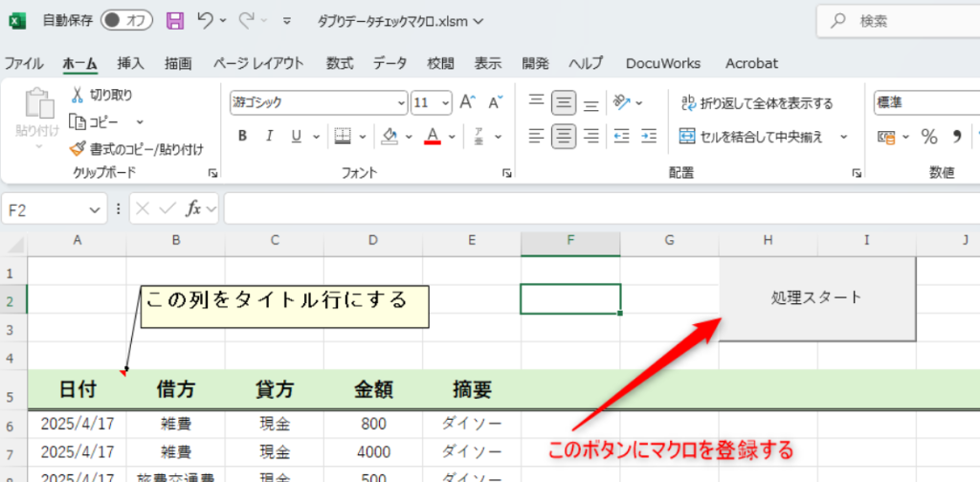The image size is (980, 482).
Task: Open the font name dropdown 游ゴシック
Action: 401,102
